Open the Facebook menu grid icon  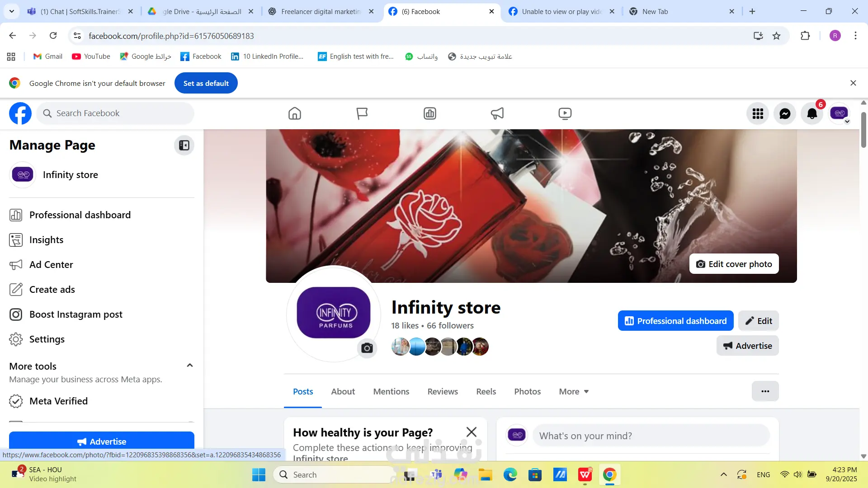758,113
